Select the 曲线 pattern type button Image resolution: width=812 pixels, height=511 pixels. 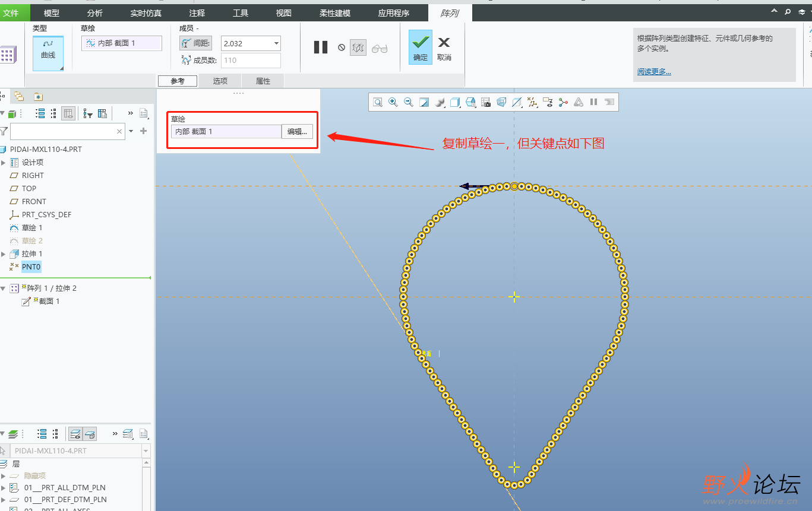[x=48, y=53]
